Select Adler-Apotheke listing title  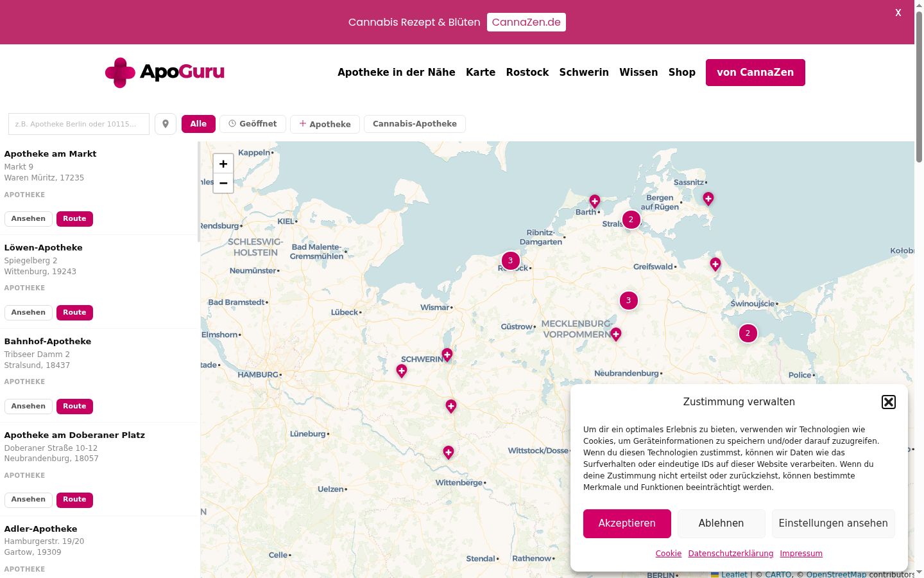(x=41, y=529)
